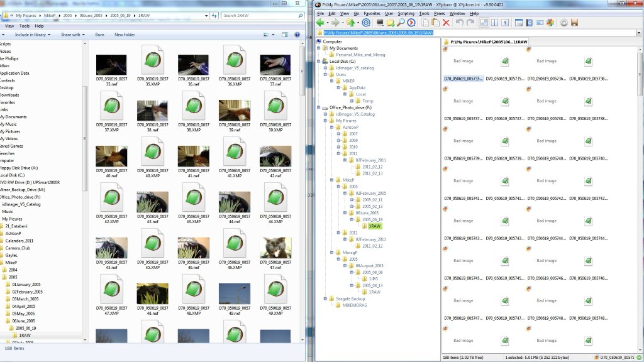Click the red Delete X icon
644x362 pixels.
tap(446, 23)
